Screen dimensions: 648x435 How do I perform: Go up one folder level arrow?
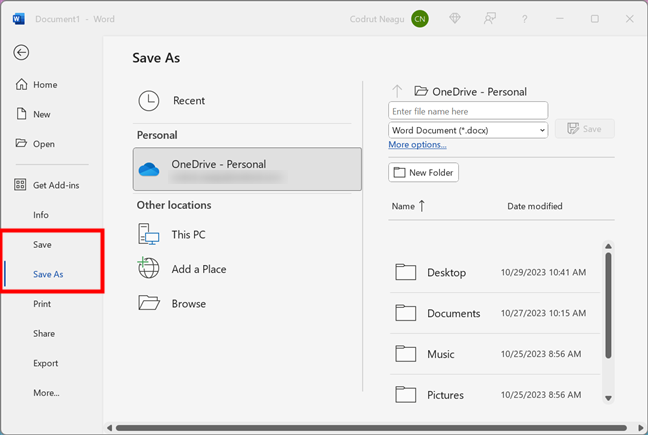coord(397,91)
